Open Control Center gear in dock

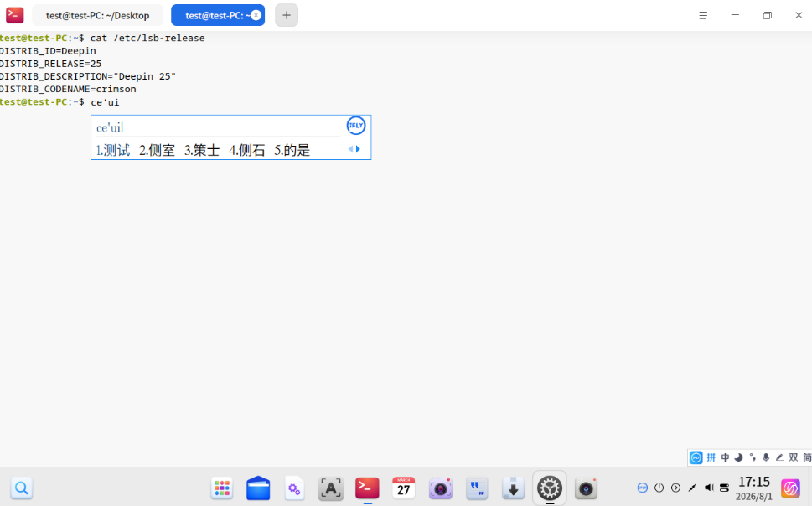coord(550,488)
